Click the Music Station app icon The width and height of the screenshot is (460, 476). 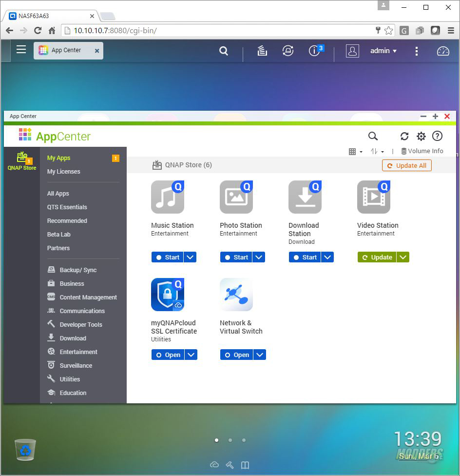167,197
